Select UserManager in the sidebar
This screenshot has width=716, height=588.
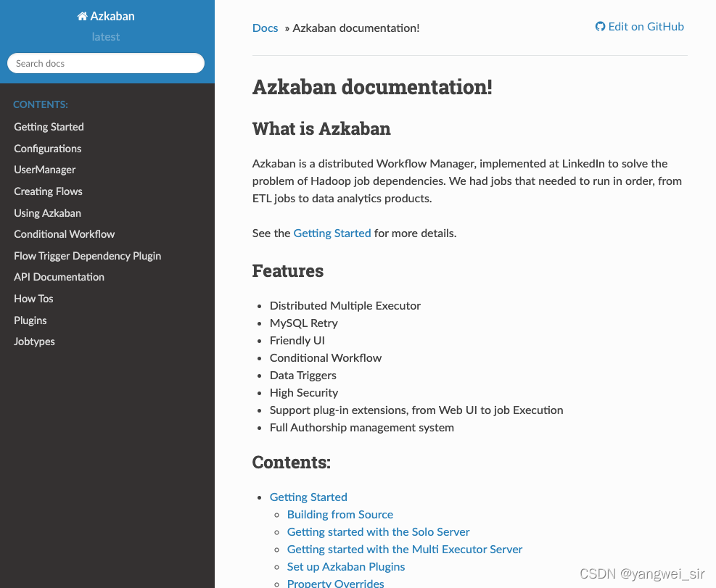[x=45, y=170]
